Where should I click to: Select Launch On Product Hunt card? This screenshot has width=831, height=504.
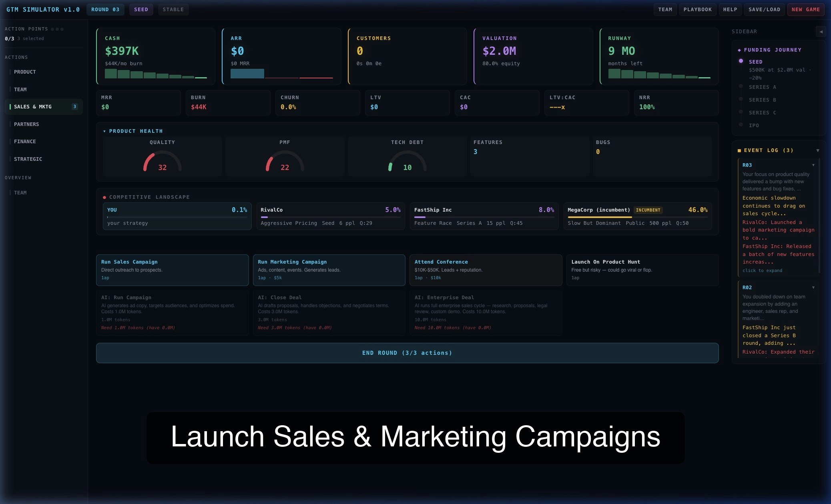tap(642, 270)
